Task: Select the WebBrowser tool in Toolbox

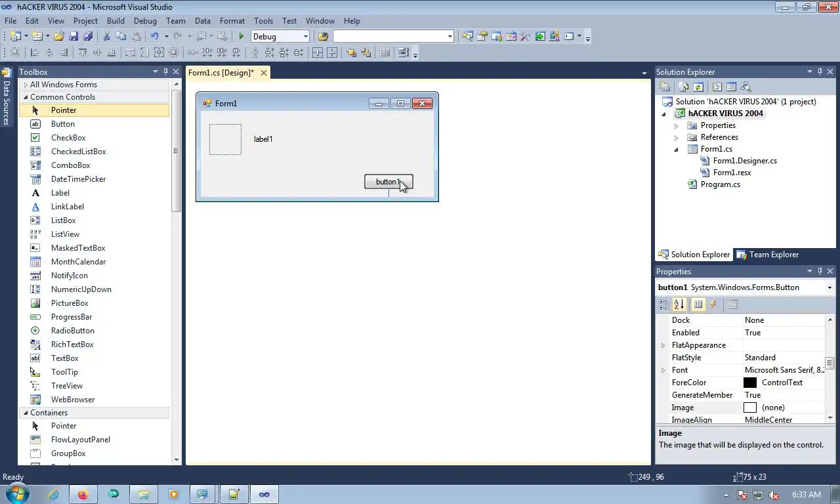Action: [72, 400]
